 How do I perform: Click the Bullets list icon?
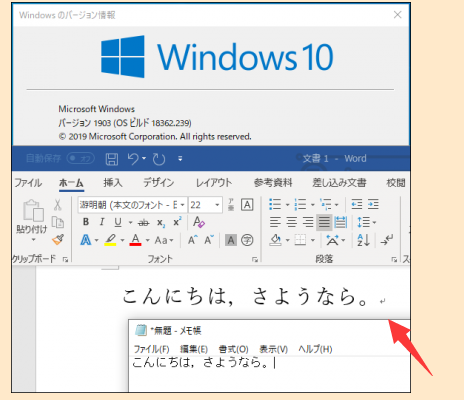pyautogui.click(x=275, y=204)
